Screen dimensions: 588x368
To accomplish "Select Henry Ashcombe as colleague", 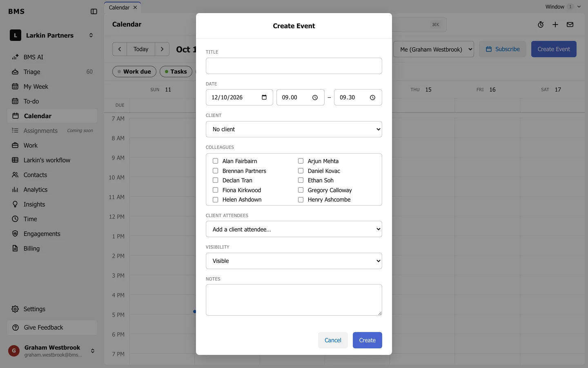I will [x=301, y=200].
